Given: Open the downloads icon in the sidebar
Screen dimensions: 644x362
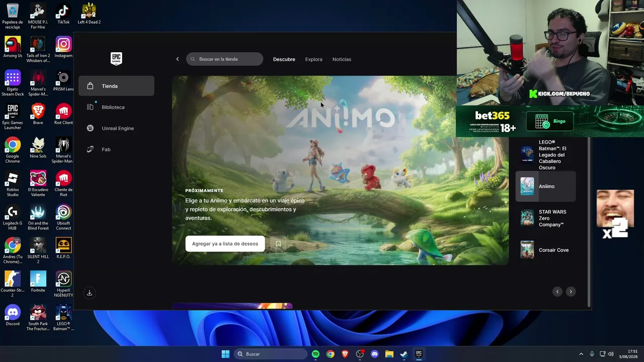Looking at the screenshot, I should [90, 293].
